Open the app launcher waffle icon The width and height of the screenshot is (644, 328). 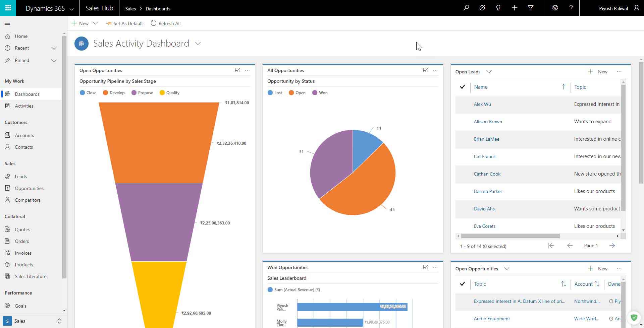point(8,8)
